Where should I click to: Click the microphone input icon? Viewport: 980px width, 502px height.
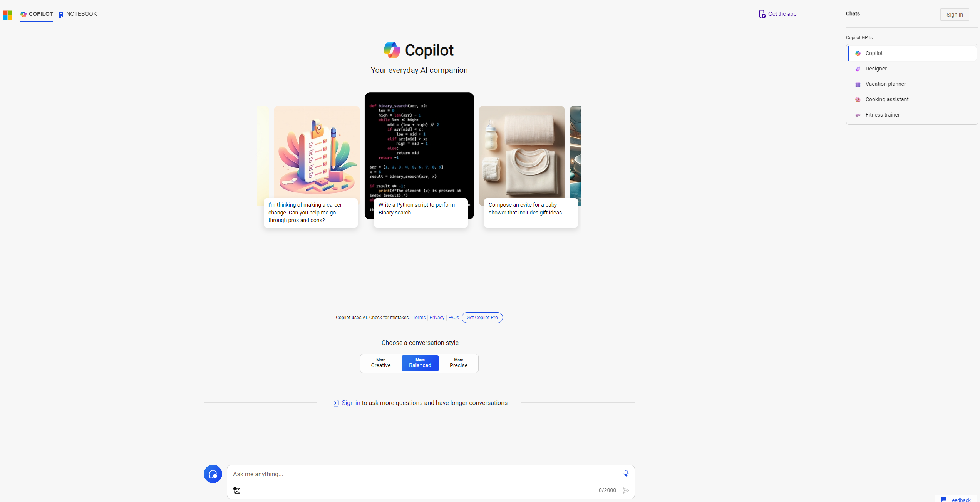[x=627, y=474]
